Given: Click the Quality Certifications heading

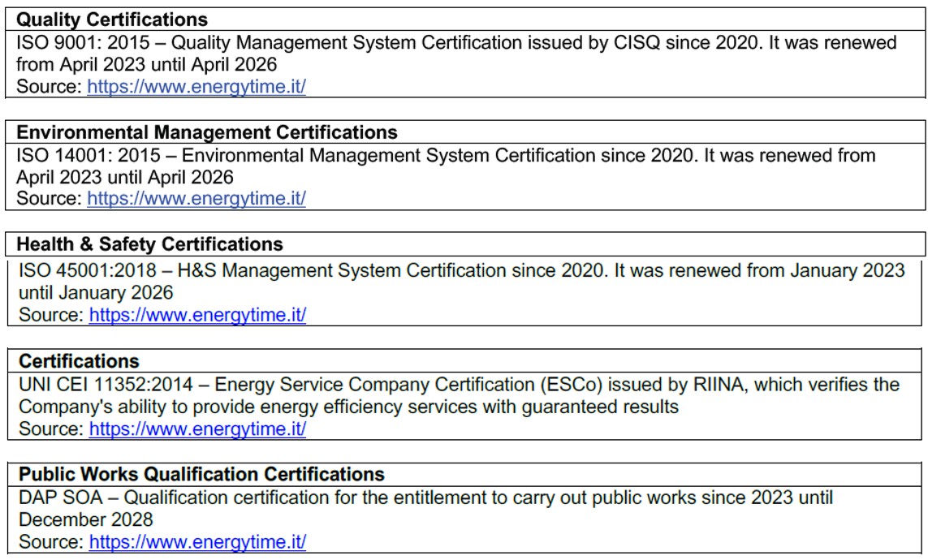Looking at the screenshot, I should click(x=112, y=19).
